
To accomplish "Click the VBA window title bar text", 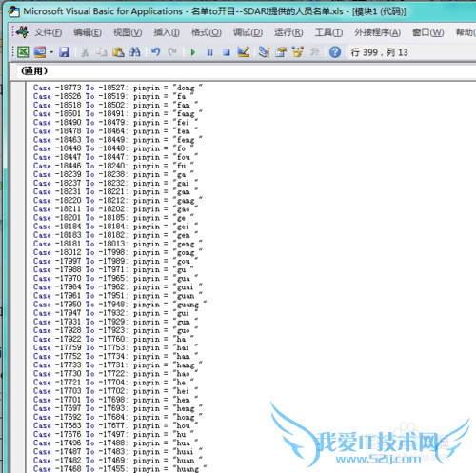I will (x=214, y=11).
